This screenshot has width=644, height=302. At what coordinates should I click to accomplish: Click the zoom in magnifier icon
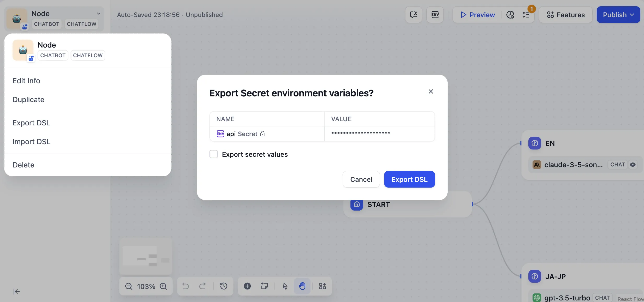point(163,286)
